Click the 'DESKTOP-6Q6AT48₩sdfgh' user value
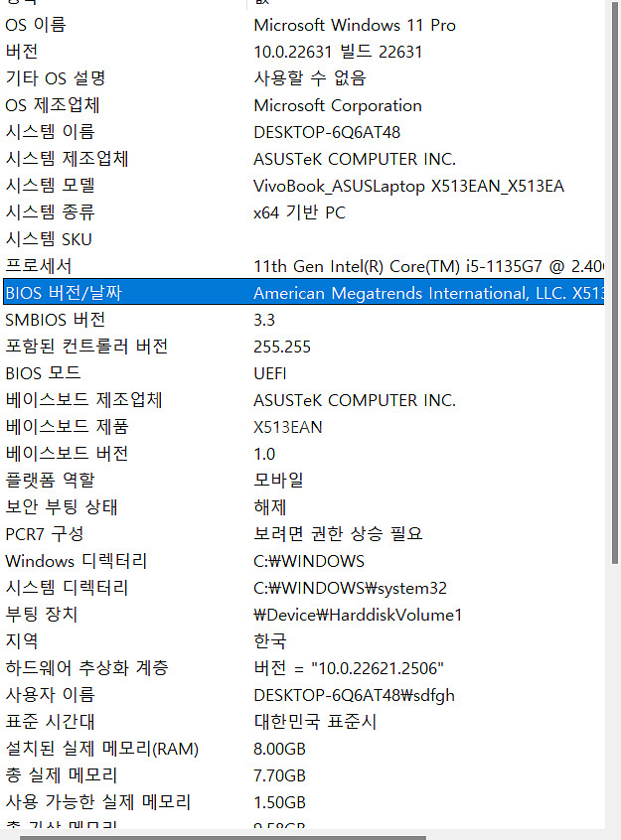The height and width of the screenshot is (840, 621). (x=354, y=695)
